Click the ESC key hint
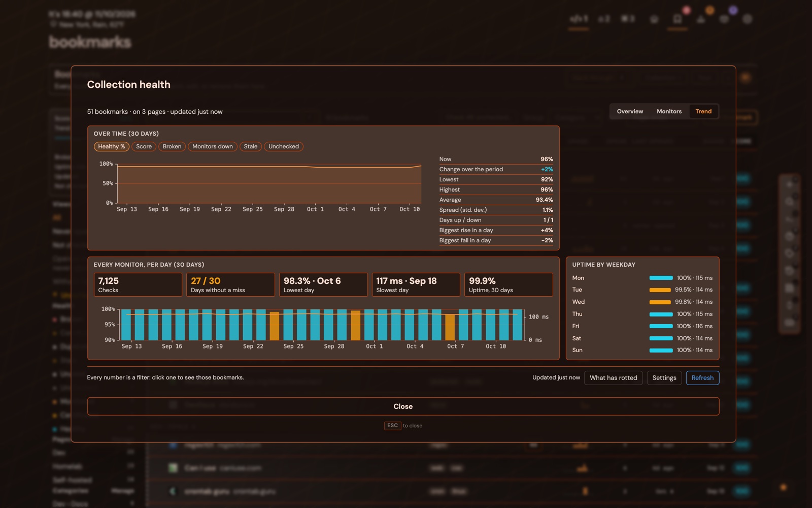The width and height of the screenshot is (812, 508). [393, 426]
